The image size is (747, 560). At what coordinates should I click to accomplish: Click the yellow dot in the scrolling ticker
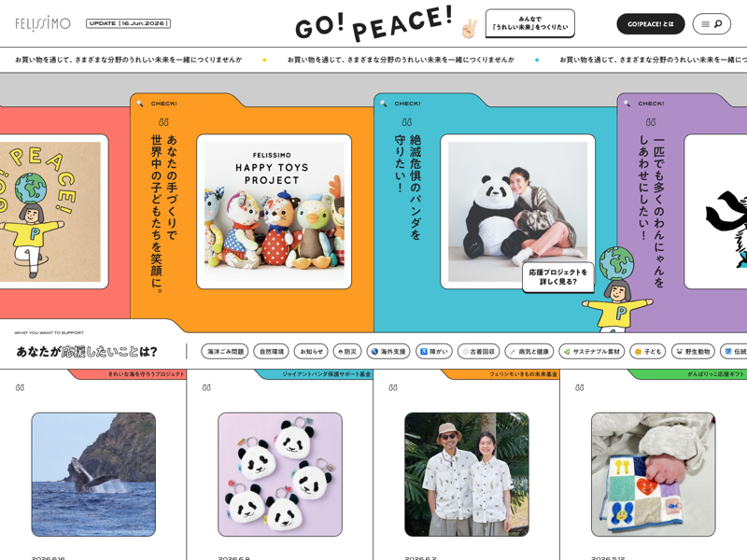[264, 60]
